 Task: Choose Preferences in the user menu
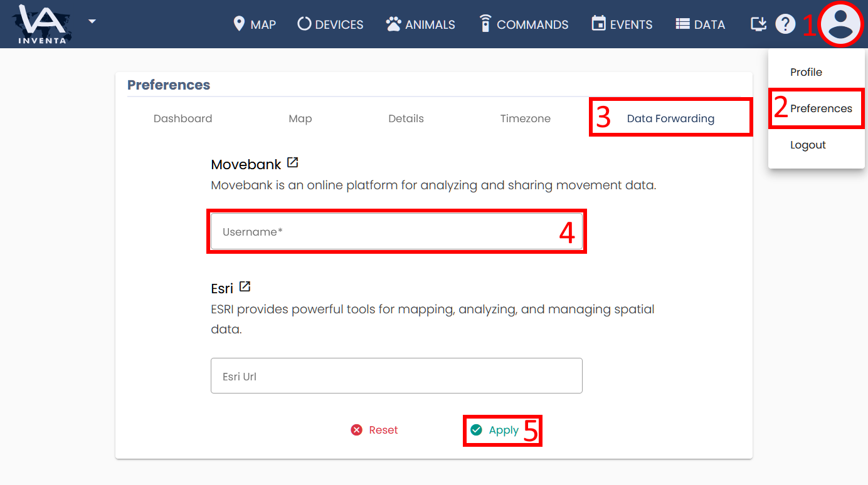pyautogui.click(x=821, y=108)
